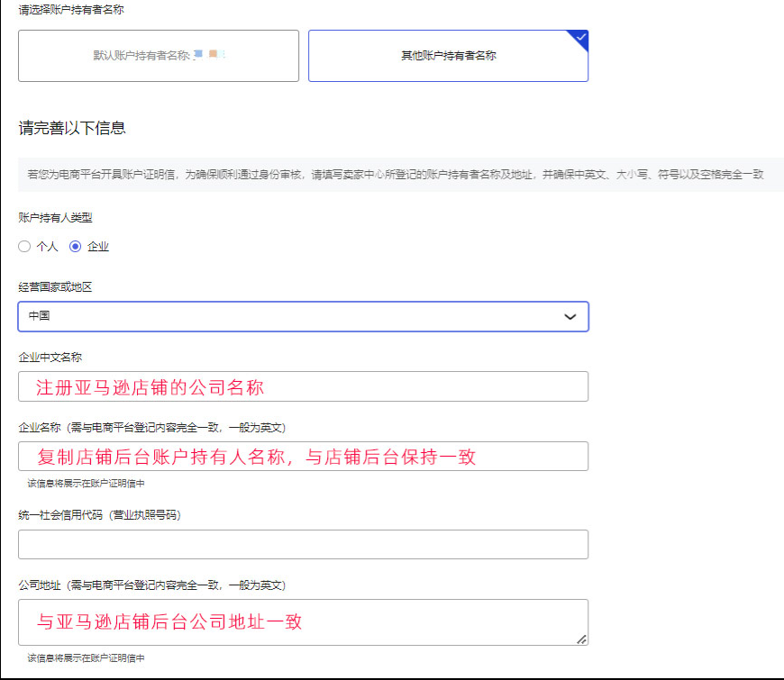Open the 经营国家或地区 dropdown showing 中国
The image size is (784, 680).
[x=303, y=316]
